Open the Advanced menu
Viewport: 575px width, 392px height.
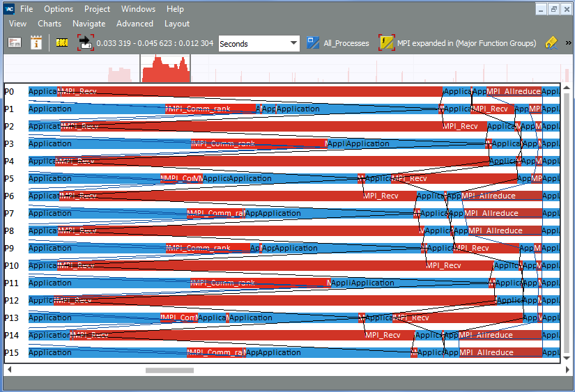135,24
